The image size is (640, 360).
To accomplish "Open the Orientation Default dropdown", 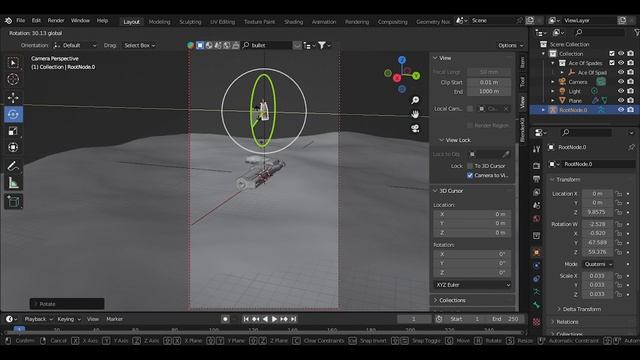I will coord(76,45).
